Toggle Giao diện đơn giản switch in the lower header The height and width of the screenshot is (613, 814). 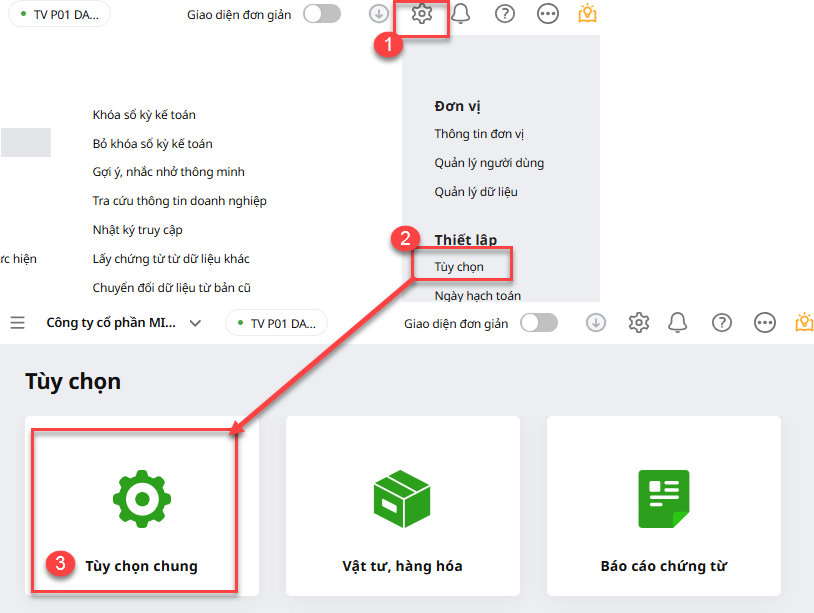539,323
